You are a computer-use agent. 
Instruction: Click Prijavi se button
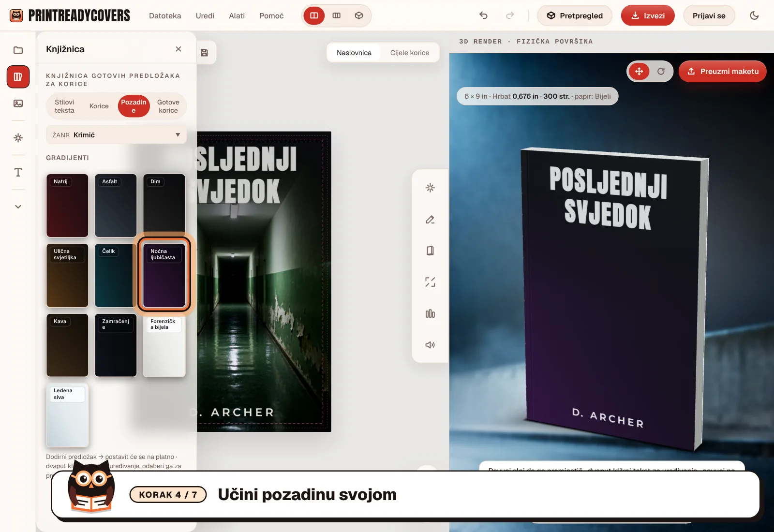click(x=709, y=15)
